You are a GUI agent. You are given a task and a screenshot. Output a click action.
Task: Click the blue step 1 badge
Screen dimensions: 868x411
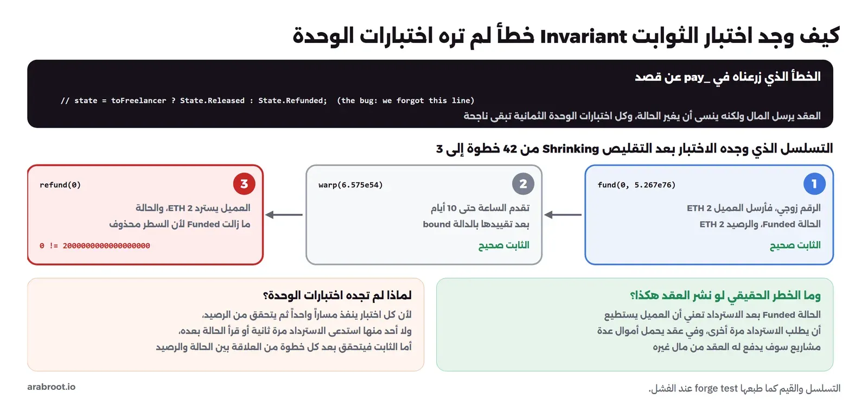[x=814, y=184]
